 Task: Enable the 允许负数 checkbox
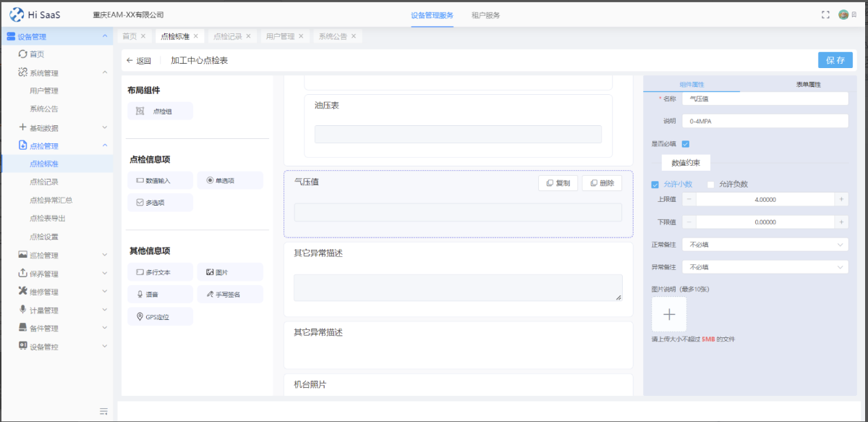pyautogui.click(x=710, y=184)
